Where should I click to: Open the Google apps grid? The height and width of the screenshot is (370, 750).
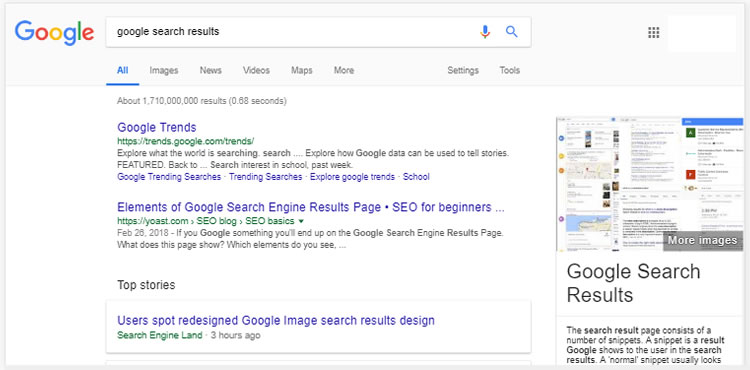pos(653,33)
